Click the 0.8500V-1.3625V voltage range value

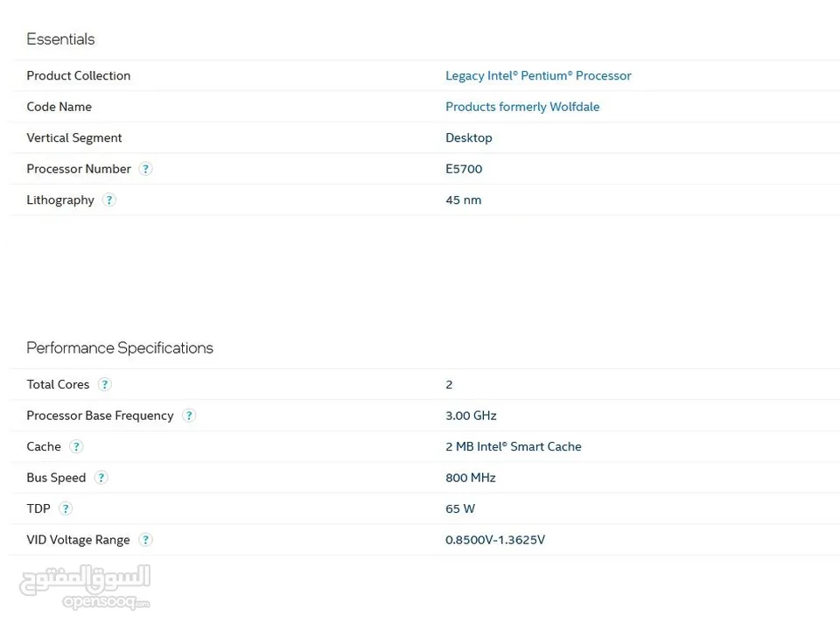pyautogui.click(x=495, y=540)
